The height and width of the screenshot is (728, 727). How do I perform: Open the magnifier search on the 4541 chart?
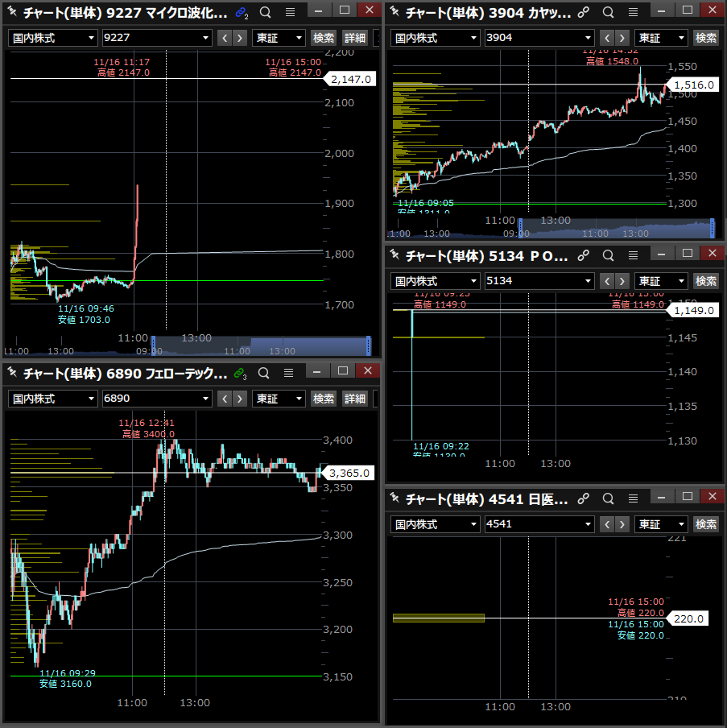coord(608,500)
